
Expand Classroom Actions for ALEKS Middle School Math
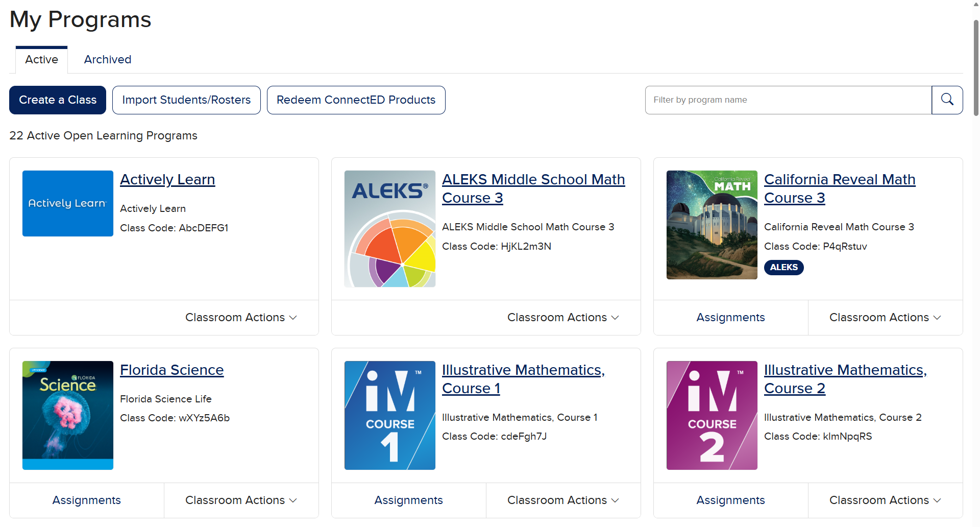563,318
